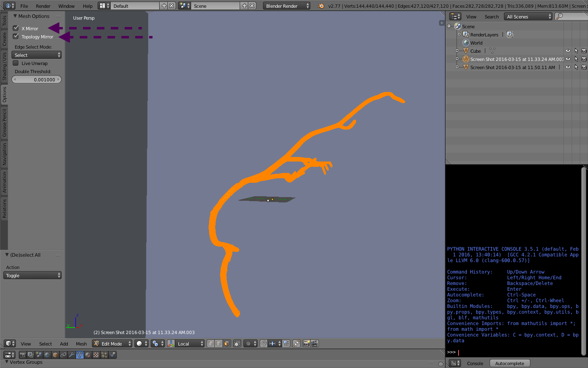The width and height of the screenshot is (588, 368).
Task: Open the File menu
Action: point(24,6)
